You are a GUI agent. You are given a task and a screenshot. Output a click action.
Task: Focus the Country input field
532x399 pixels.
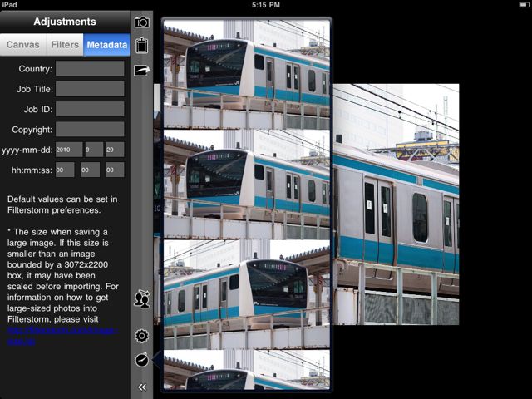(x=90, y=68)
